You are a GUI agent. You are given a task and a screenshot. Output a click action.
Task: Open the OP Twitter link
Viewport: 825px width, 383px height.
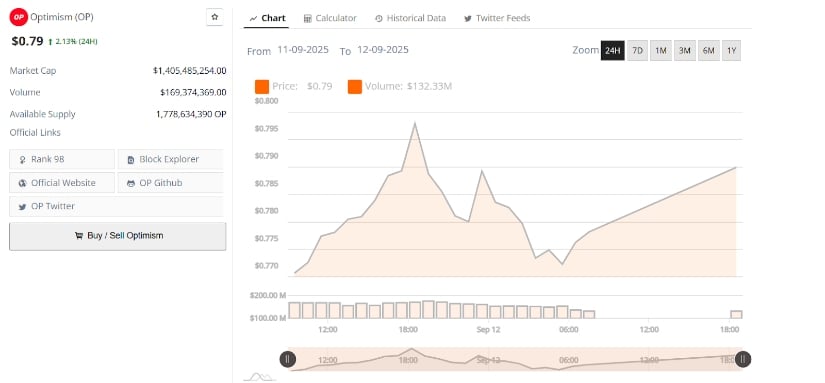click(116, 206)
